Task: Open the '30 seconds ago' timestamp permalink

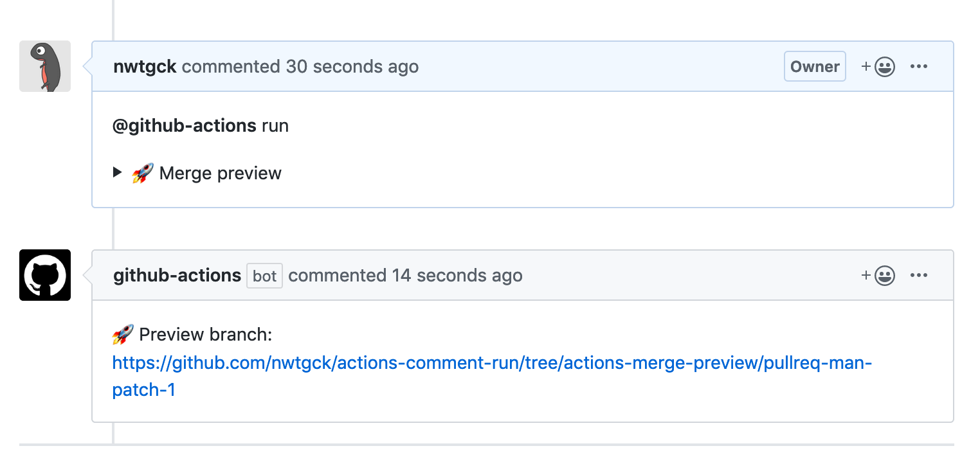Action: [352, 67]
